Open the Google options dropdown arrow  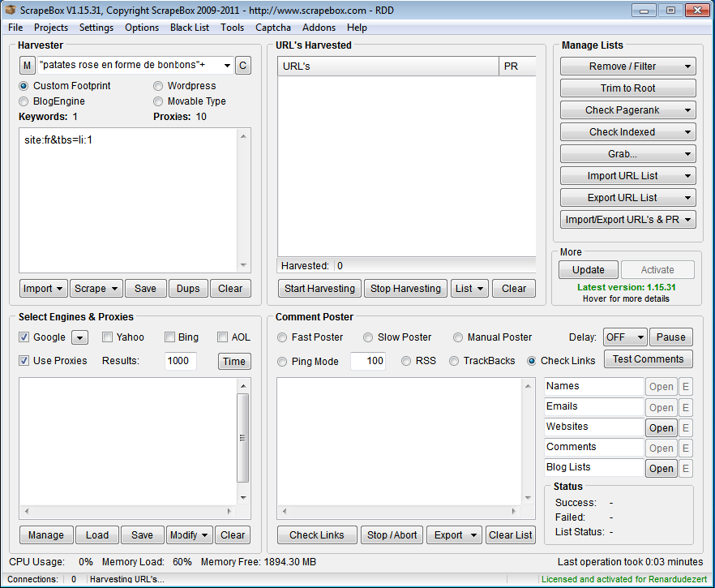pyautogui.click(x=79, y=337)
